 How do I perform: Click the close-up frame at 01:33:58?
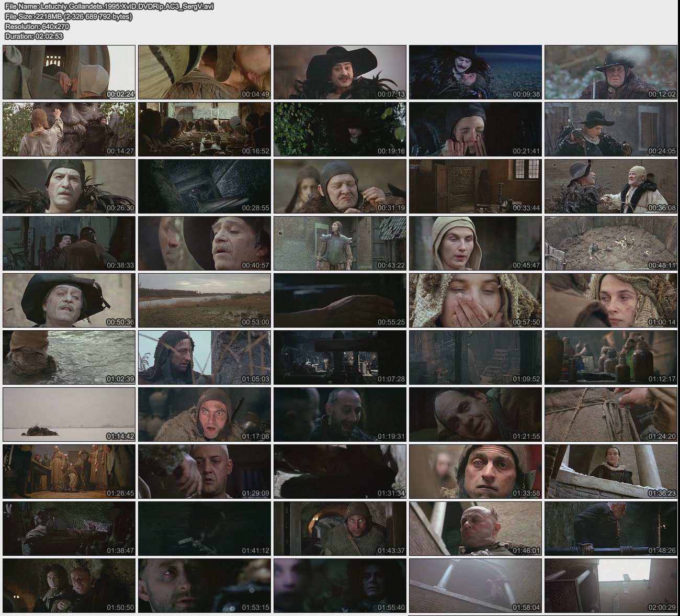point(475,472)
